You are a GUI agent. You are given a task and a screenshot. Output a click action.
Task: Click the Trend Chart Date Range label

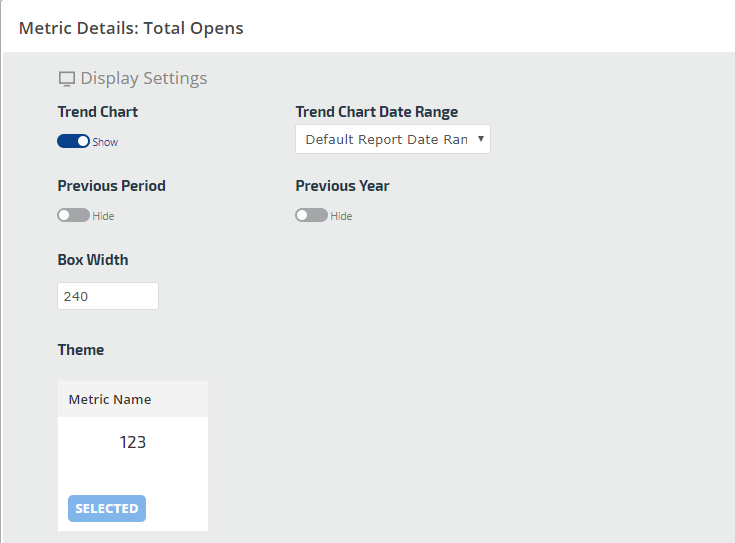(x=377, y=112)
